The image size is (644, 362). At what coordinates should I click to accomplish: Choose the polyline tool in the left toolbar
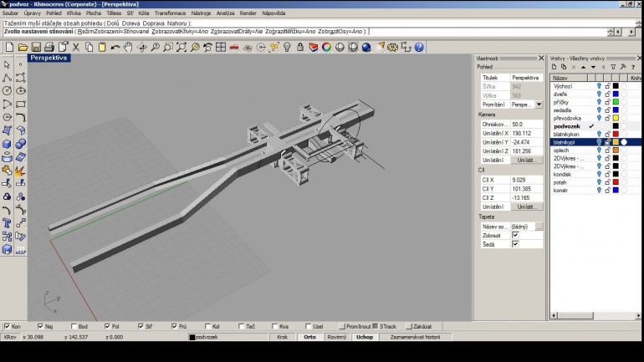(x=7, y=78)
